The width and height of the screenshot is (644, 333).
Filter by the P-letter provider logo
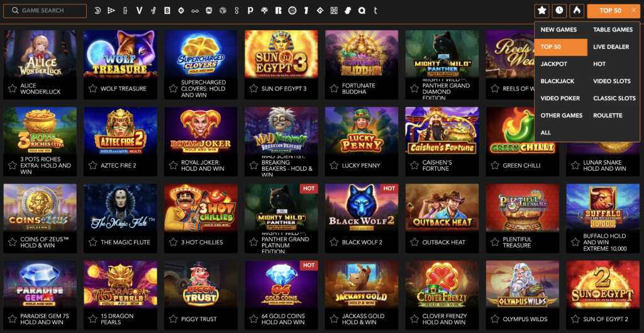pos(250,11)
